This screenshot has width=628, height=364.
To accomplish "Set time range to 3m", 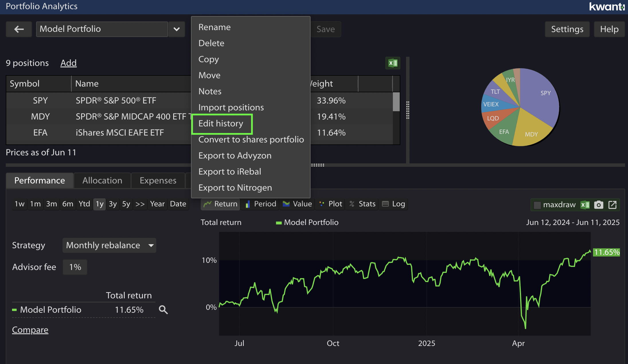I will click(52, 204).
